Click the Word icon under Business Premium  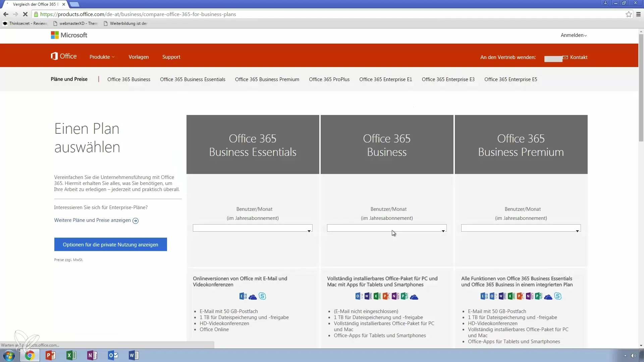pyautogui.click(x=502, y=296)
